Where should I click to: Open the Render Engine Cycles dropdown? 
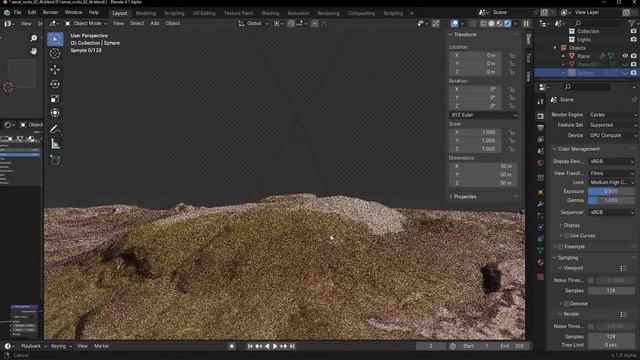pos(612,115)
